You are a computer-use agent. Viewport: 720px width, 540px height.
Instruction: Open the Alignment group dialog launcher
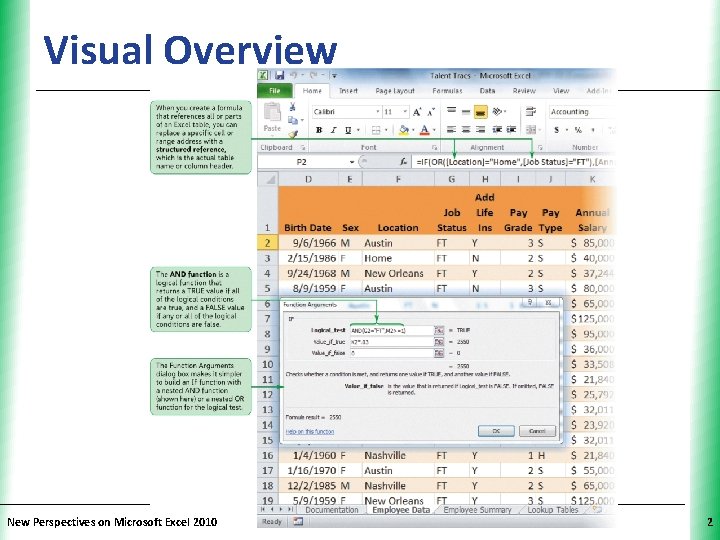click(x=540, y=147)
